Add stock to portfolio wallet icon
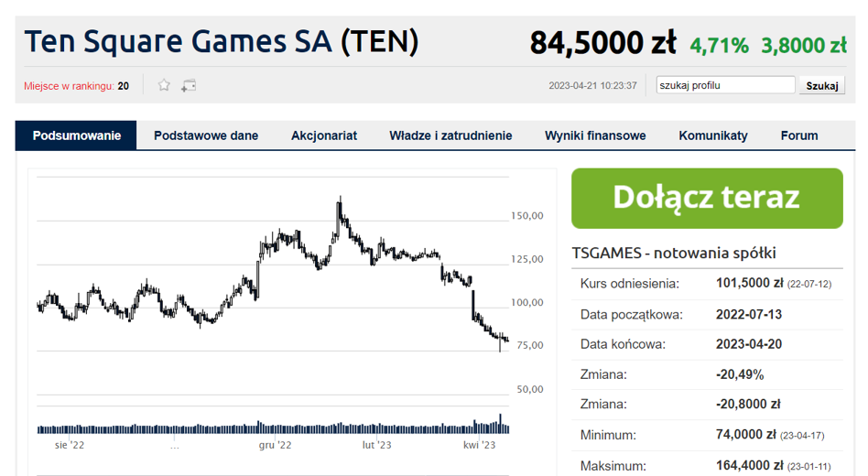This screenshot has height=476, width=868. pos(189,86)
